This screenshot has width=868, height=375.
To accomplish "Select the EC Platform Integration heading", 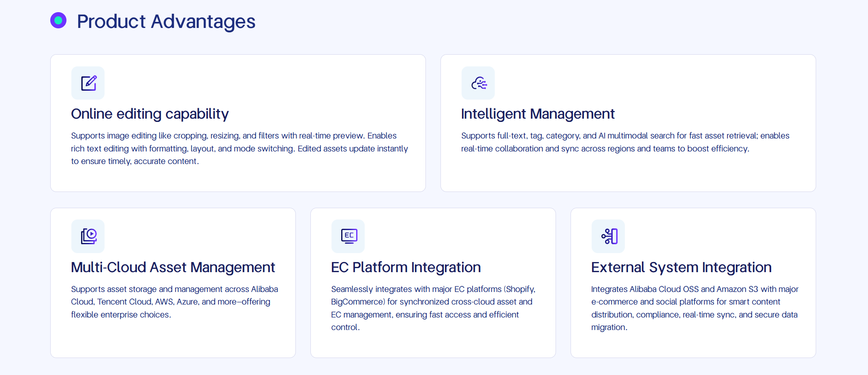I will [406, 267].
